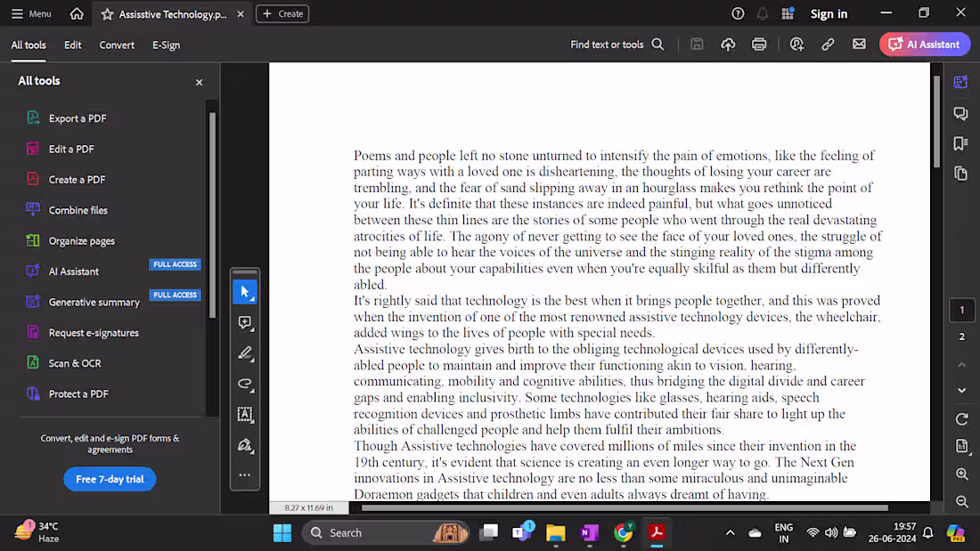Pick the Highlight pencil tool

click(245, 353)
